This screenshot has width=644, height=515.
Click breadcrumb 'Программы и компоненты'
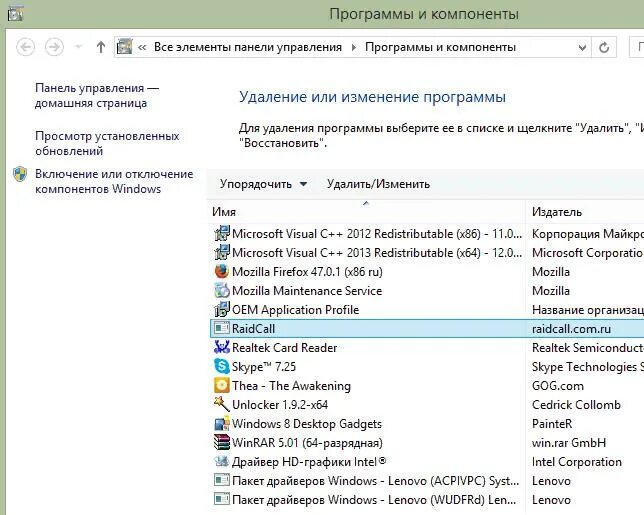tap(440, 47)
